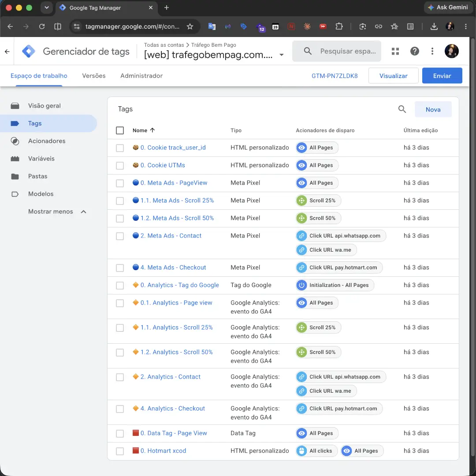Open the help question mark icon
Image resolution: width=476 pixels, height=476 pixels.
[x=414, y=51]
